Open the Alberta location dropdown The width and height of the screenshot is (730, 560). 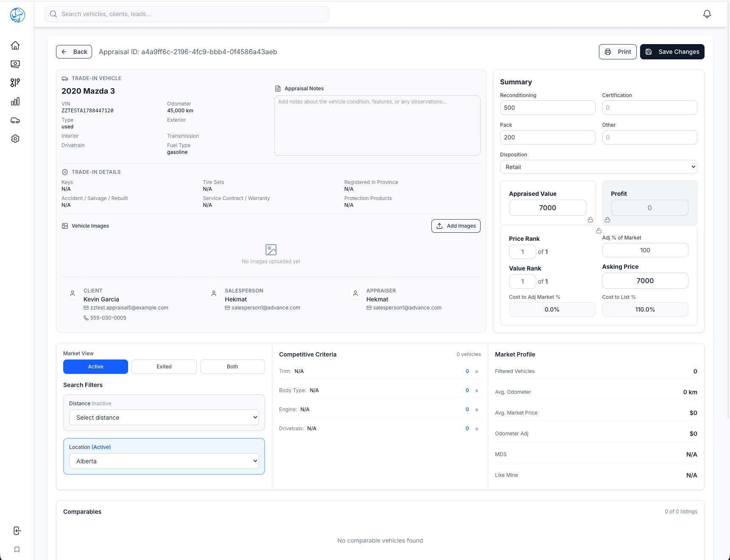[x=164, y=461]
